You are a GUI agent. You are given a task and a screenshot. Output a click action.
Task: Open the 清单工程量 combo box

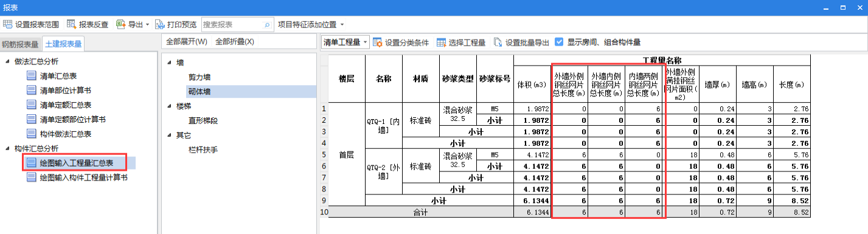(345, 43)
